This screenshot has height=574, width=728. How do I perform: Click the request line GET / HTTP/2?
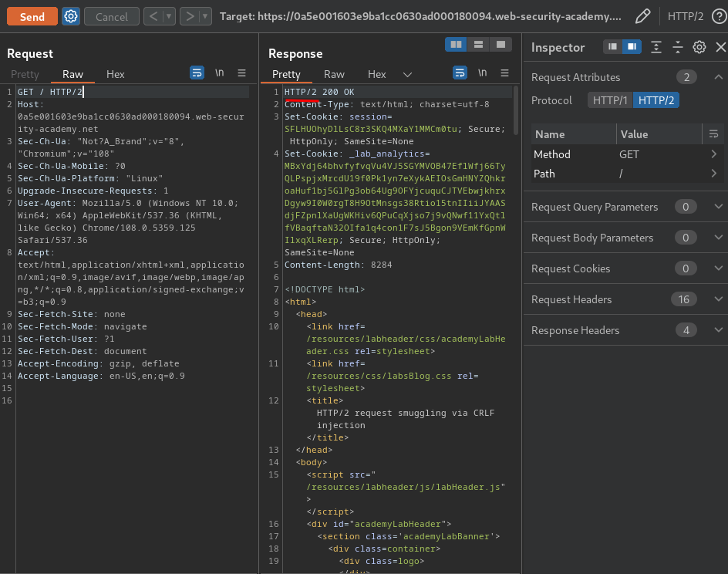(x=49, y=92)
